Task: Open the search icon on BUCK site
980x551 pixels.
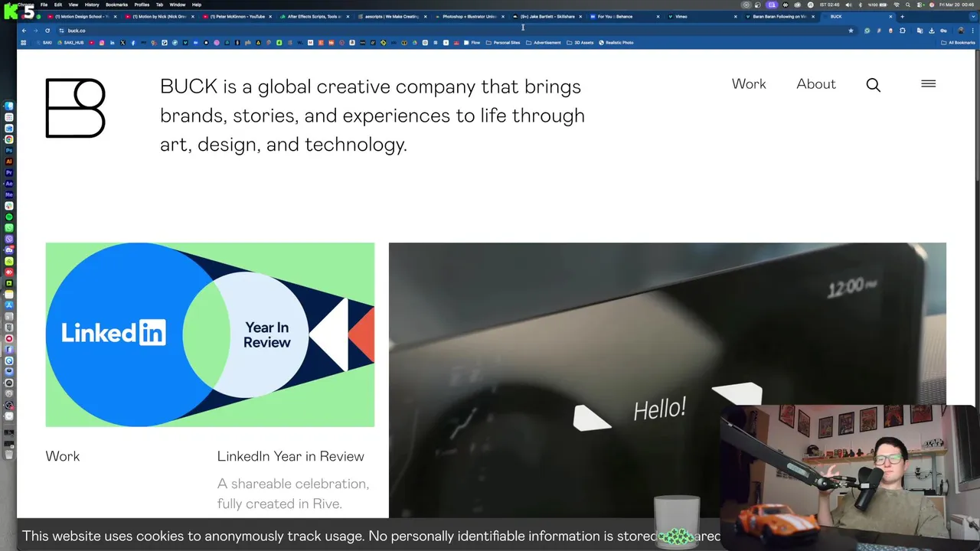Action: coord(873,85)
